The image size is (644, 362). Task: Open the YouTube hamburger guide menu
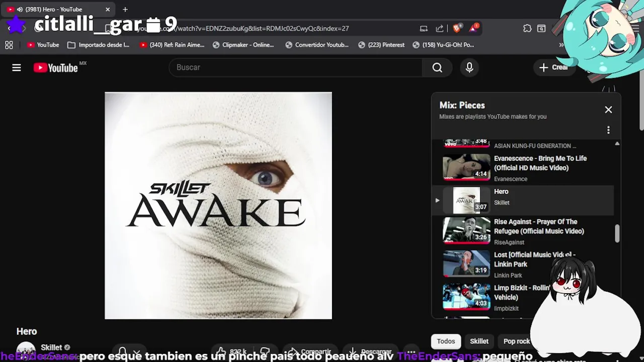click(17, 67)
